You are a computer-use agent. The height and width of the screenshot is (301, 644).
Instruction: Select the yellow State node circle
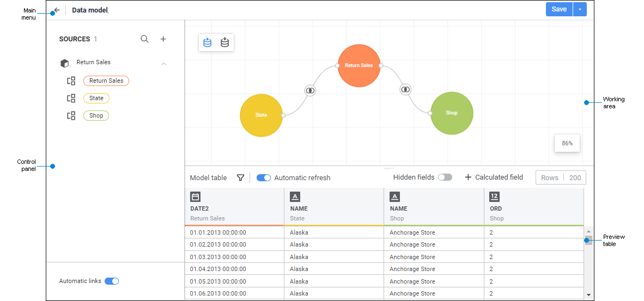click(x=261, y=115)
